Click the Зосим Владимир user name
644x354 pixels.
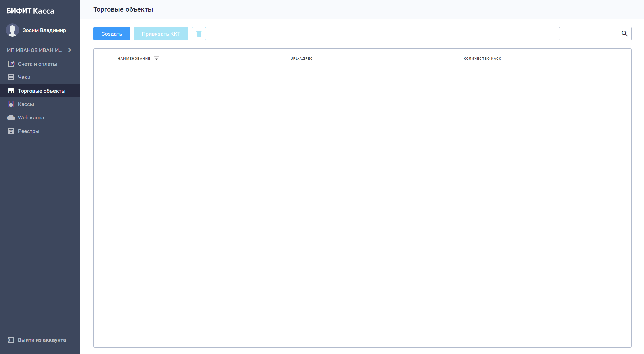pyautogui.click(x=44, y=30)
